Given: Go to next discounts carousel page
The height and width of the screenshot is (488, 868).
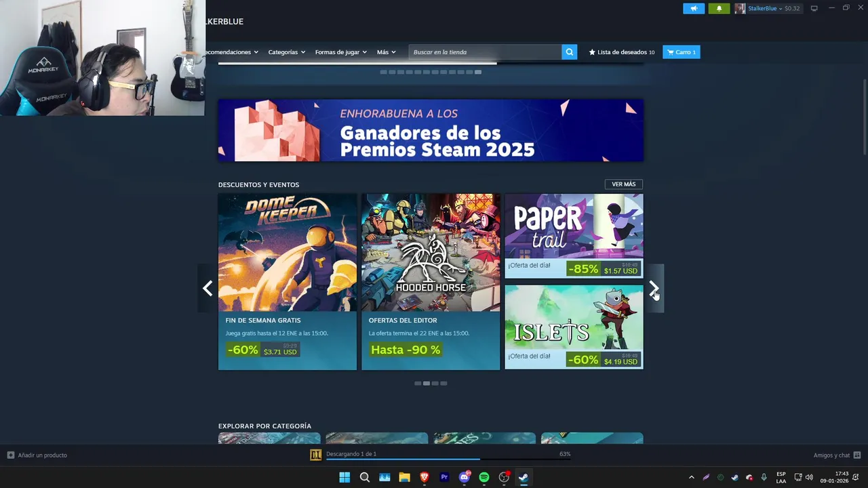Looking at the screenshot, I should pos(654,289).
